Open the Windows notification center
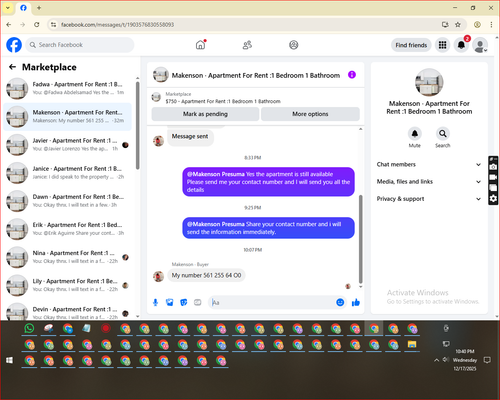Image resolution: width=500 pixels, height=400 pixels. (x=487, y=360)
